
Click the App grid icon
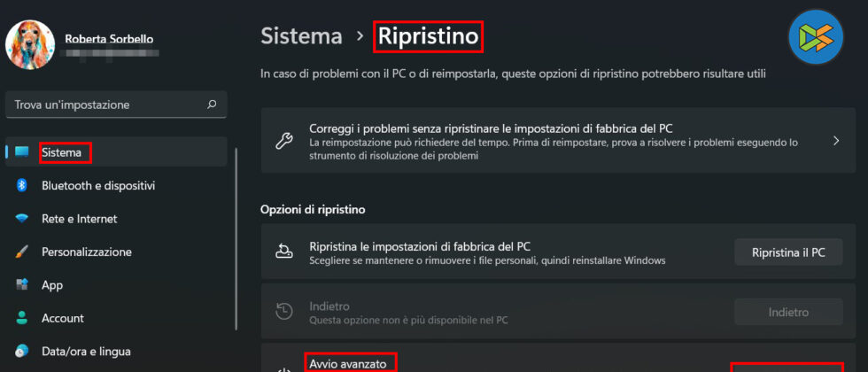(22, 285)
